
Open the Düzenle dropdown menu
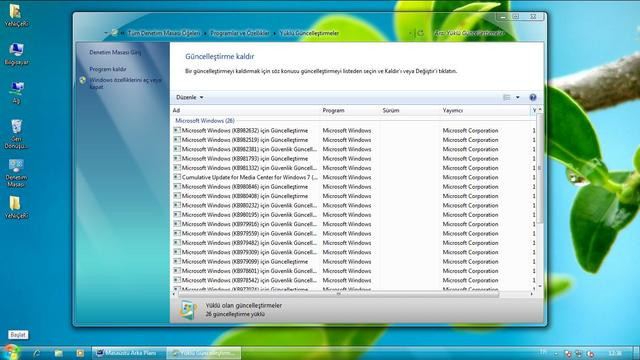point(190,98)
